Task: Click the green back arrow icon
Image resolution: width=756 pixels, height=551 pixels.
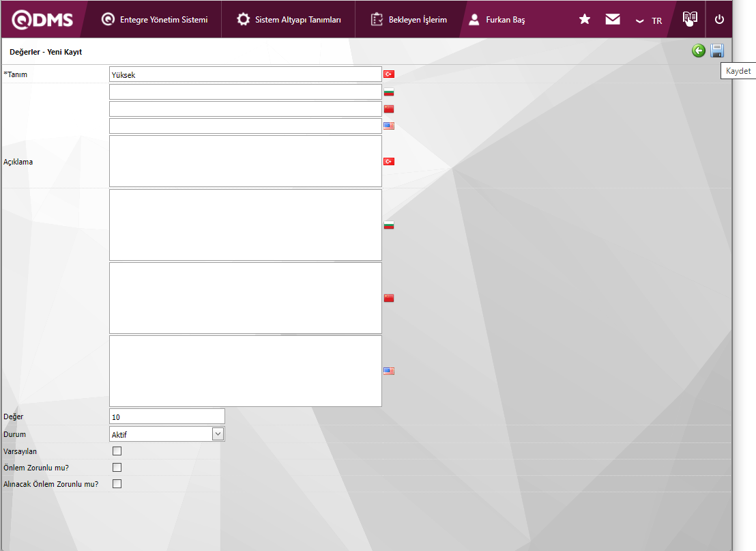Action: [698, 51]
